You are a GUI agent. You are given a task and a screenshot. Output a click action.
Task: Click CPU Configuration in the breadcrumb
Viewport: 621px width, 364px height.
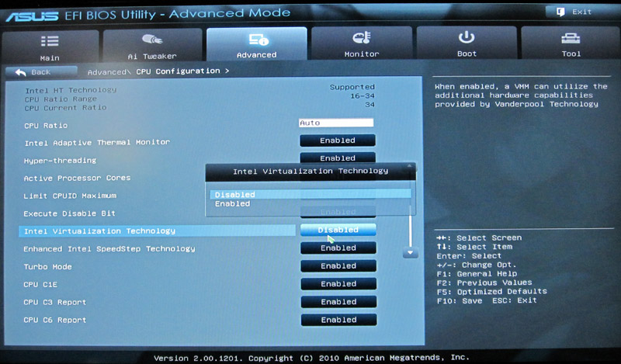point(178,71)
